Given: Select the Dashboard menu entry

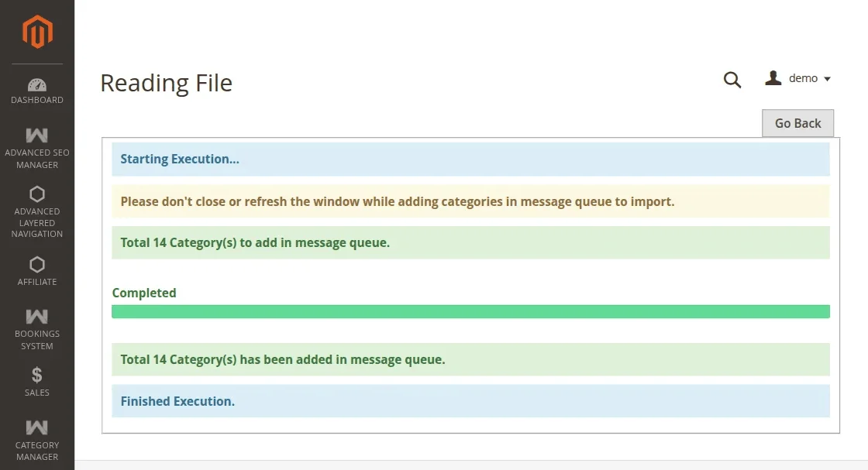Looking at the screenshot, I should [36, 93].
